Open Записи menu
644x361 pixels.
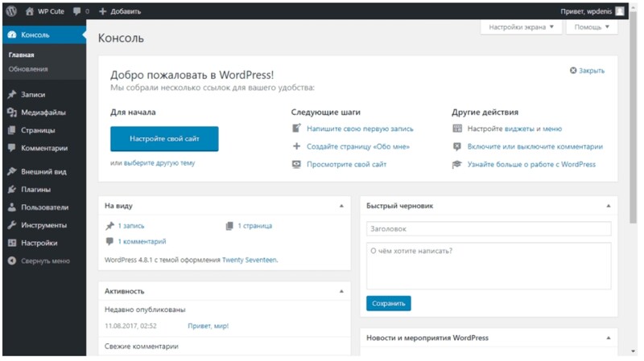(x=44, y=94)
